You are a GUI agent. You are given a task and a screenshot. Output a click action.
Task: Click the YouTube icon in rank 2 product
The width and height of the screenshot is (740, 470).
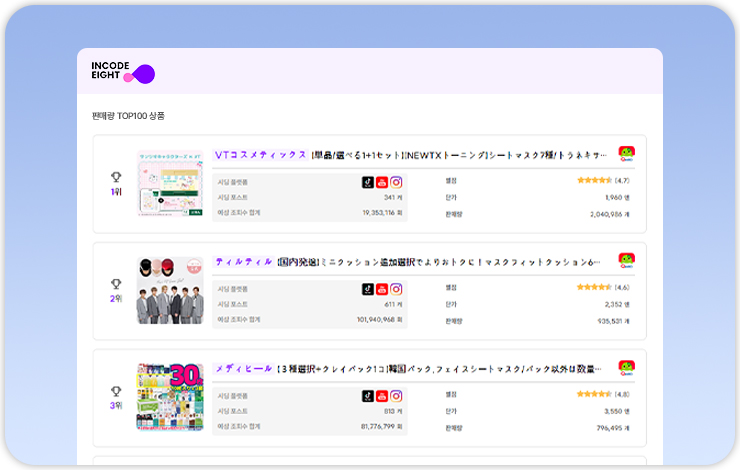tap(382, 289)
